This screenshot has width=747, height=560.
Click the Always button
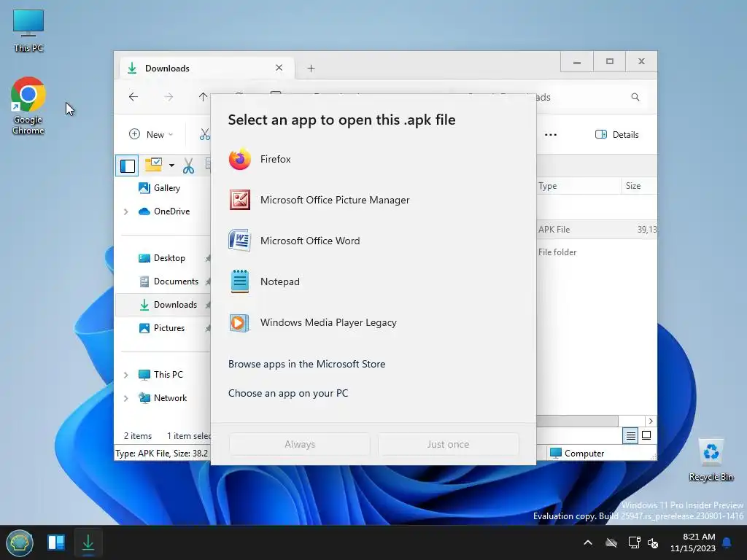point(300,444)
